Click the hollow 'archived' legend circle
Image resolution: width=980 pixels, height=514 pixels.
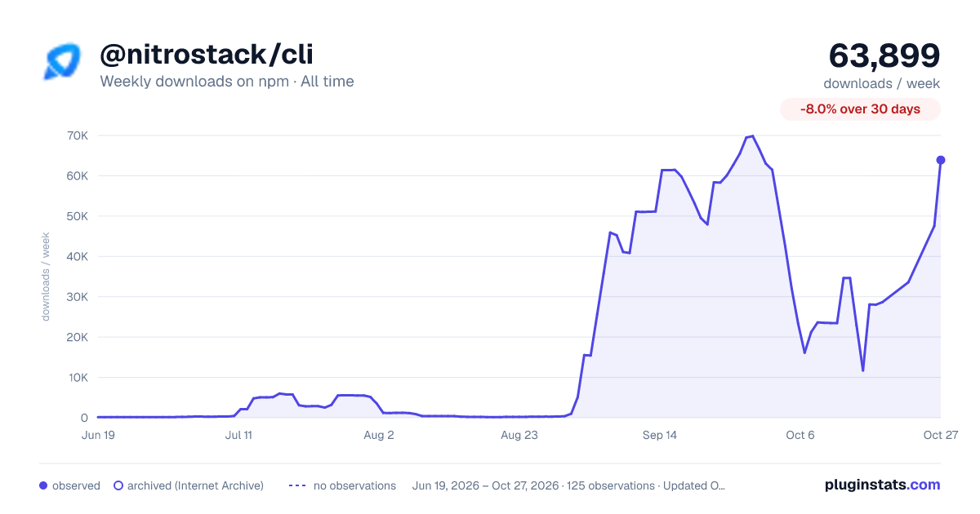118,485
